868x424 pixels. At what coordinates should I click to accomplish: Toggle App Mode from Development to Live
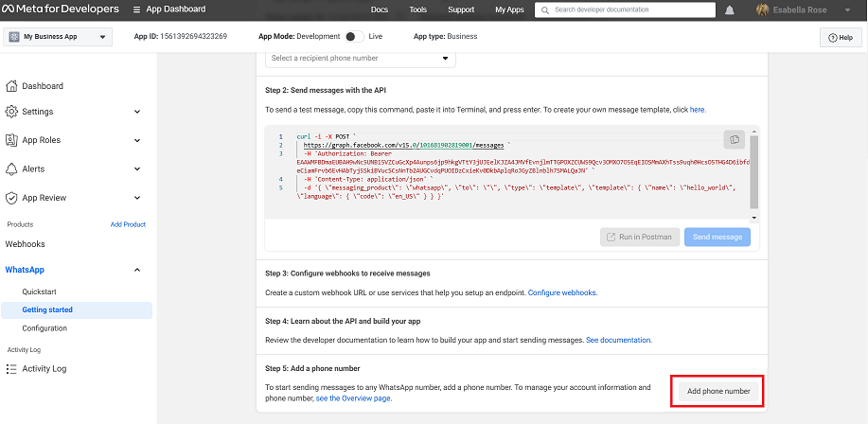(x=354, y=37)
